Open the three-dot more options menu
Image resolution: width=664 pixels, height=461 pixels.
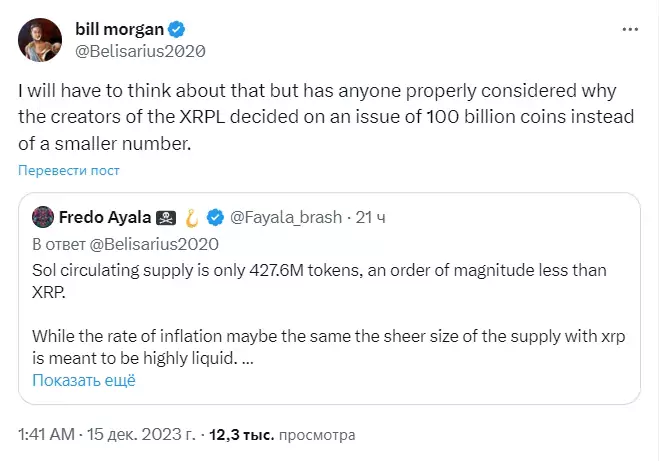630,29
